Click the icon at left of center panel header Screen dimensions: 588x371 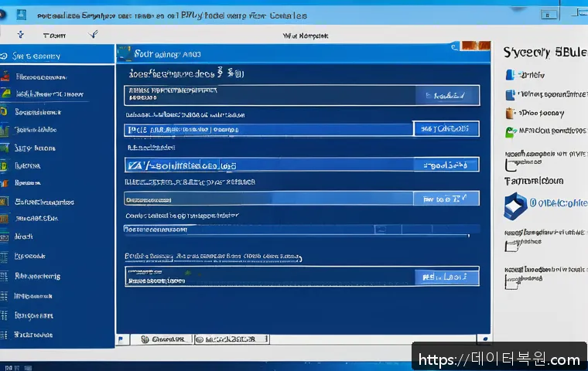click(x=124, y=54)
